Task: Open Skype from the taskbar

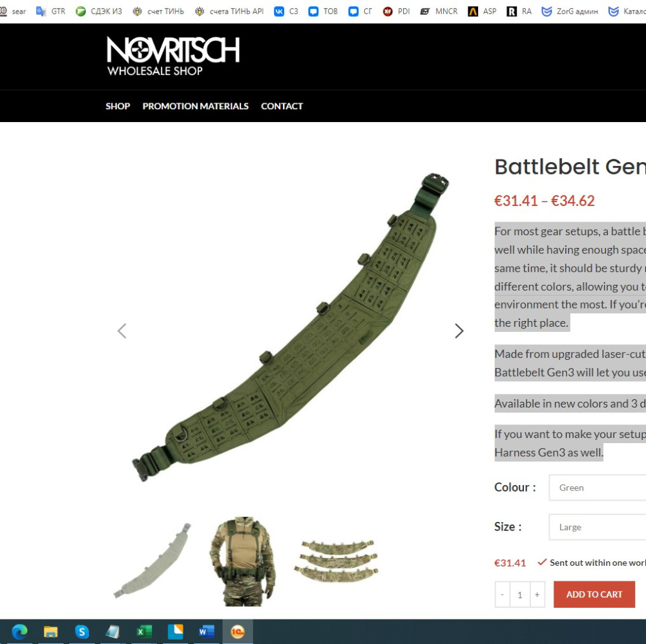Action: pyautogui.click(x=81, y=631)
